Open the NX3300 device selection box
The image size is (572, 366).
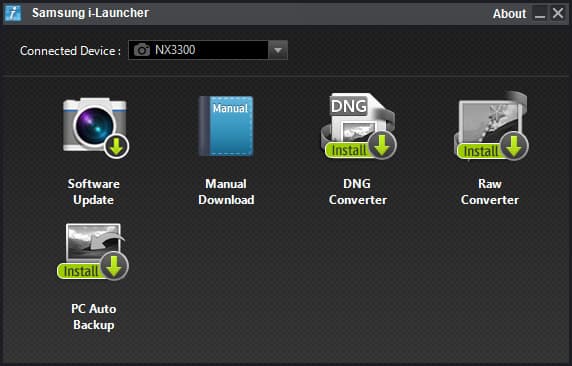click(208, 50)
